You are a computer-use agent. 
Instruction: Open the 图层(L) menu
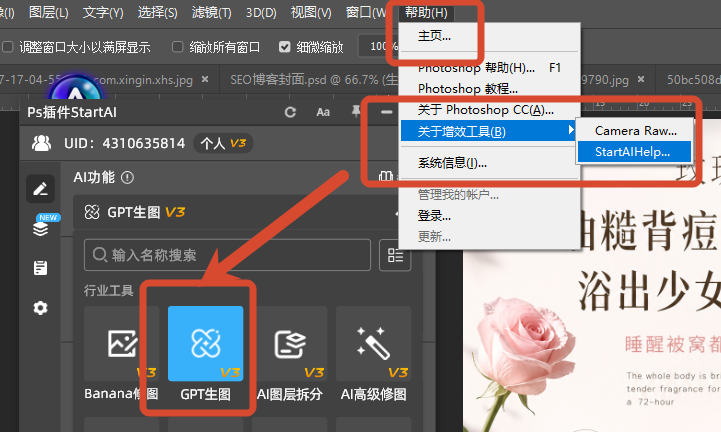(x=48, y=12)
